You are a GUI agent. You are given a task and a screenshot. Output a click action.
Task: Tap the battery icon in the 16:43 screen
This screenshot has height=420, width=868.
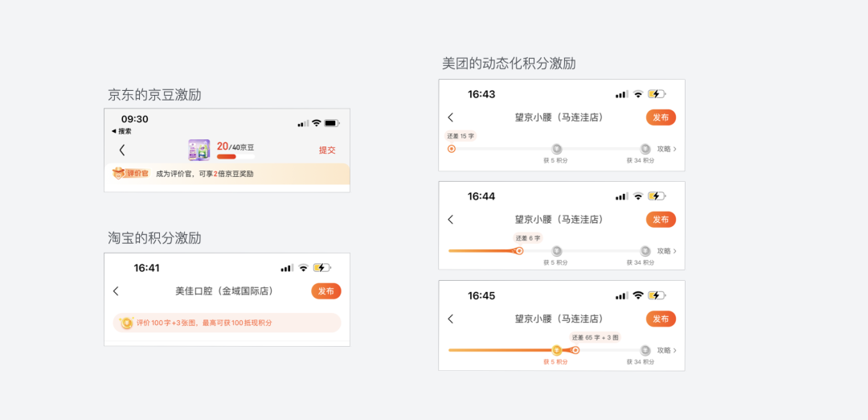tap(657, 94)
